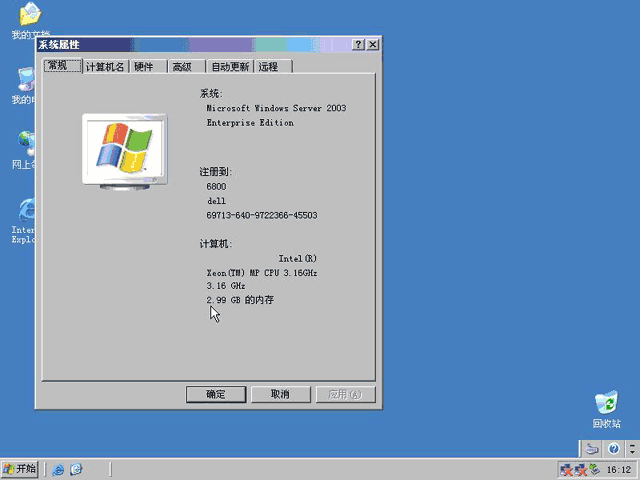Viewport: 640px width, 480px height.
Task: Click the 取消 button
Action: pos(281,394)
